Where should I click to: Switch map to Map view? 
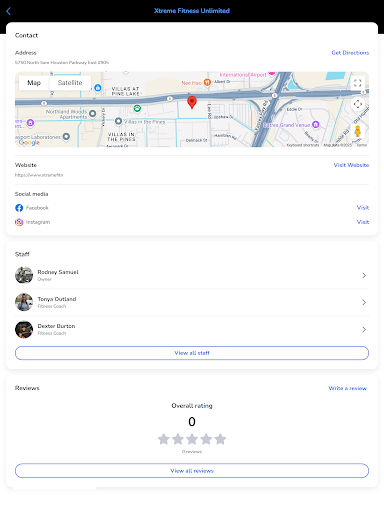34,83
